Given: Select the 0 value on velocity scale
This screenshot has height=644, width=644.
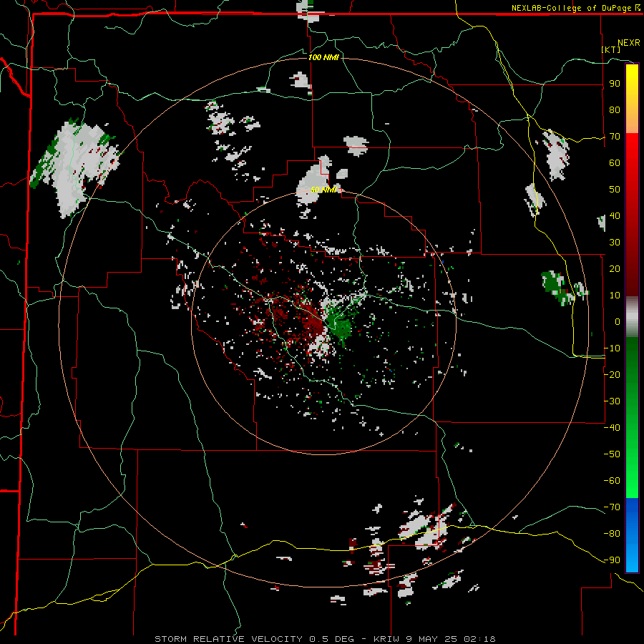Looking at the screenshot, I should coord(618,321).
